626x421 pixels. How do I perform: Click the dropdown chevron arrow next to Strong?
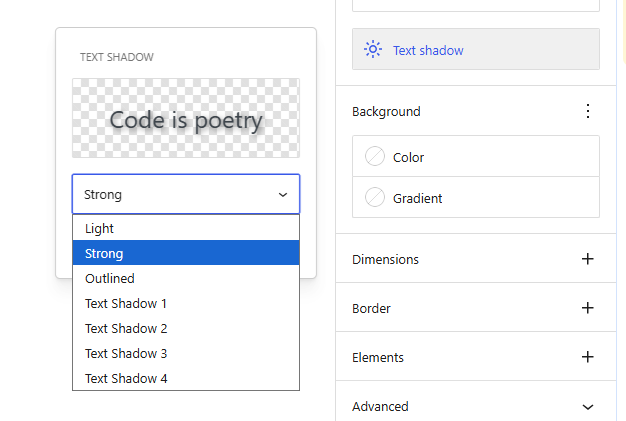click(x=283, y=195)
